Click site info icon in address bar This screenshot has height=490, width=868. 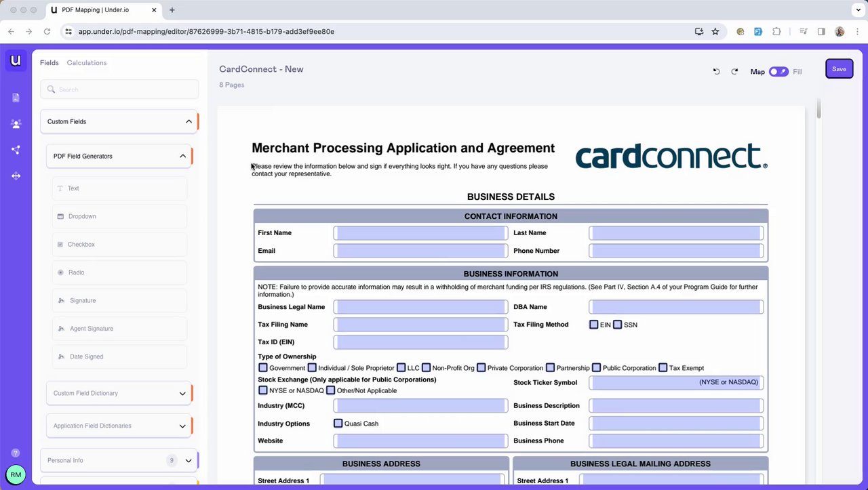68,31
